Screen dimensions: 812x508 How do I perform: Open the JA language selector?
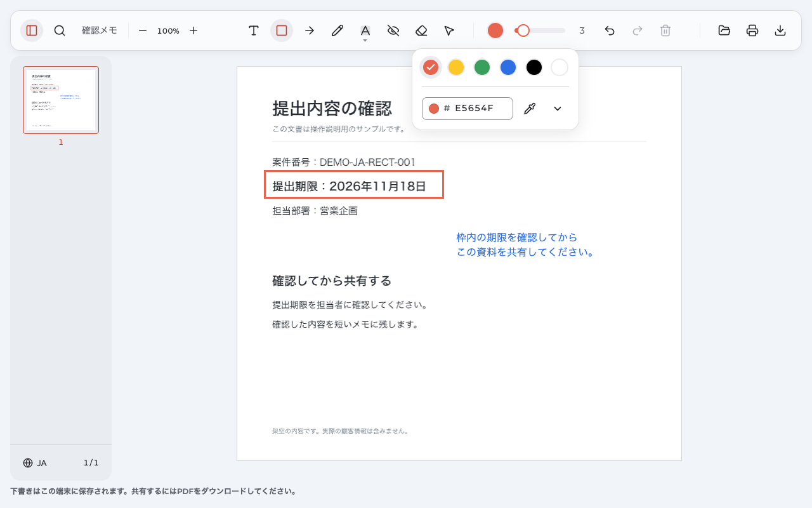pos(35,463)
